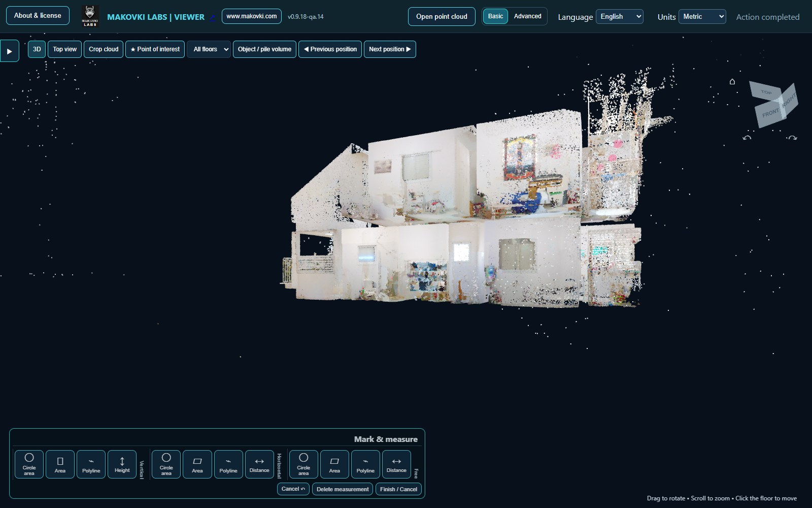Select the Free Polyline tool
The height and width of the screenshot is (508, 812).
click(x=365, y=464)
